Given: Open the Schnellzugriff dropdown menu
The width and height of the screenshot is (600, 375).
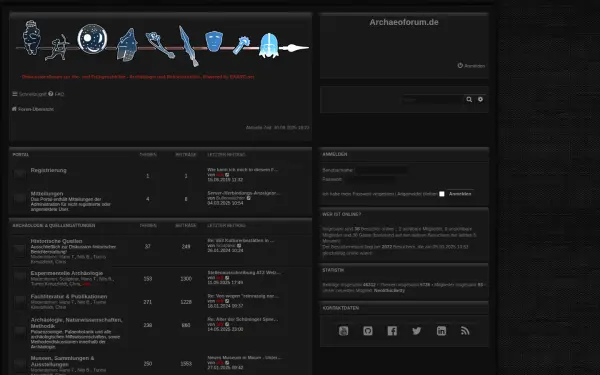Looking at the screenshot, I should (29, 94).
